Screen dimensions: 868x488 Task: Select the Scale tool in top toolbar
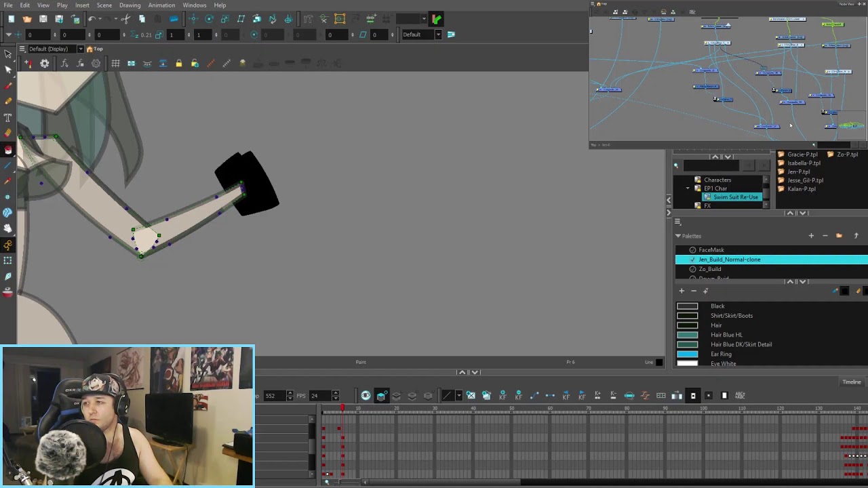224,19
